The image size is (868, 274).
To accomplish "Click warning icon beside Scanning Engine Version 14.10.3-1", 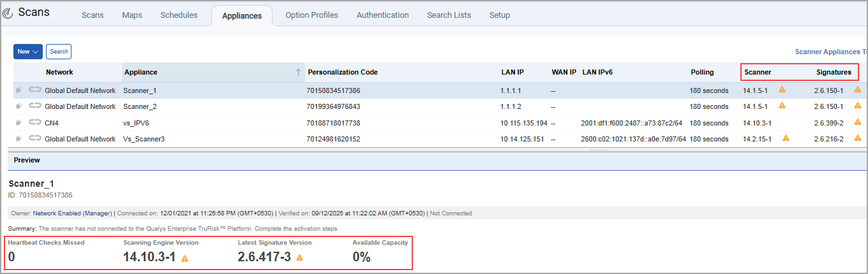I will [185, 258].
